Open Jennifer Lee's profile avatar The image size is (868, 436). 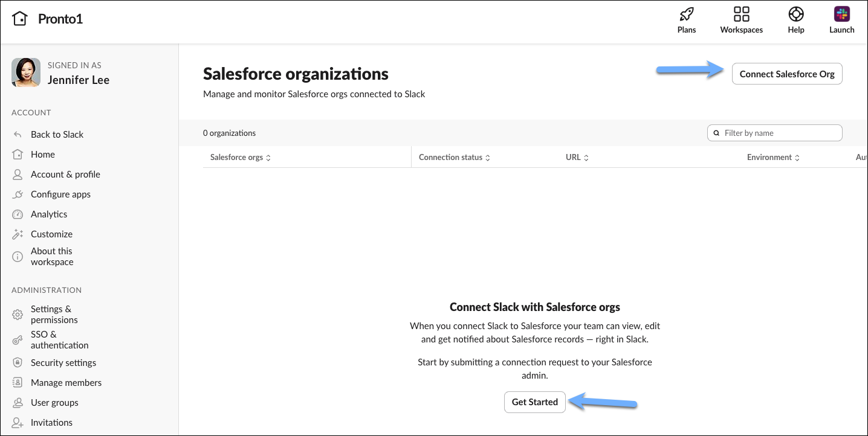[25, 72]
